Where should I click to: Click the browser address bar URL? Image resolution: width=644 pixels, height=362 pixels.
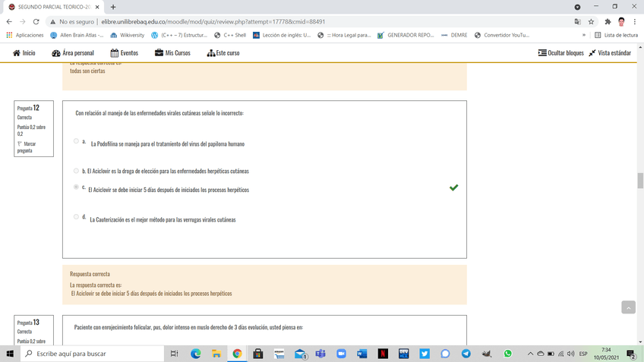213,22
